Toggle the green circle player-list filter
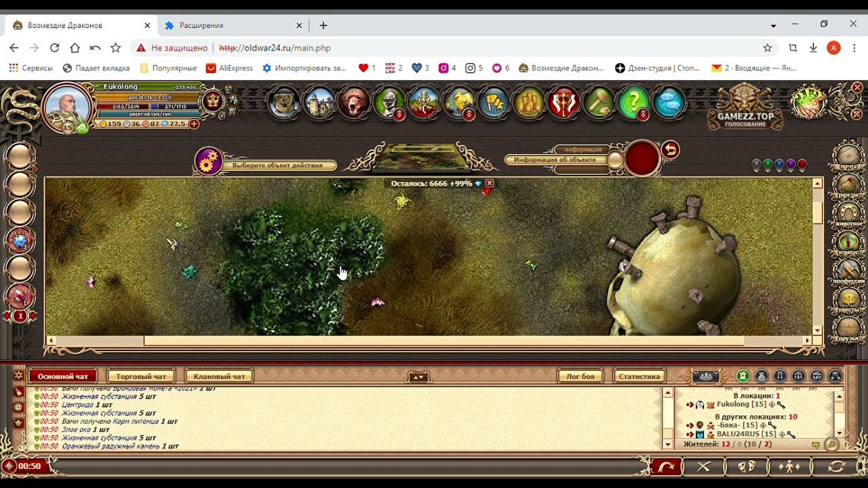The image size is (868, 488). (x=743, y=376)
